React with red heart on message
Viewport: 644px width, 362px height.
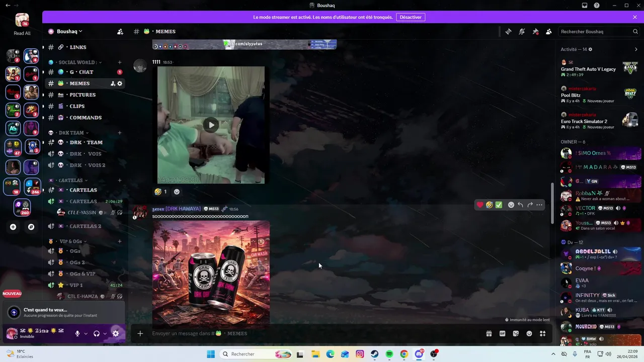point(480,205)
